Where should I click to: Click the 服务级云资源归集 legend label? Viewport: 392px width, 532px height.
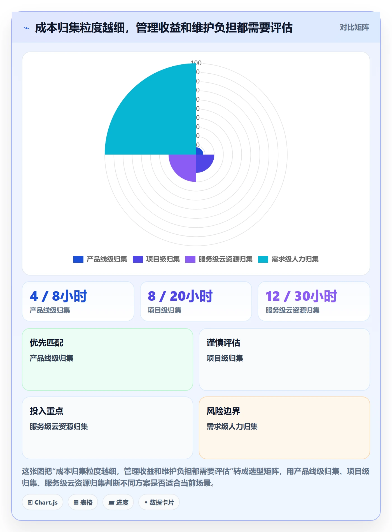226,259
